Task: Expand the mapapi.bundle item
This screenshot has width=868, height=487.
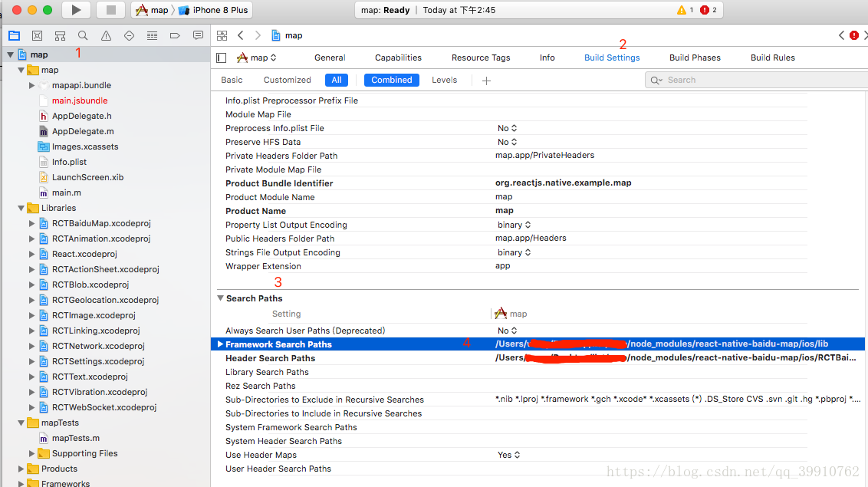Action: tap(31, 85)
